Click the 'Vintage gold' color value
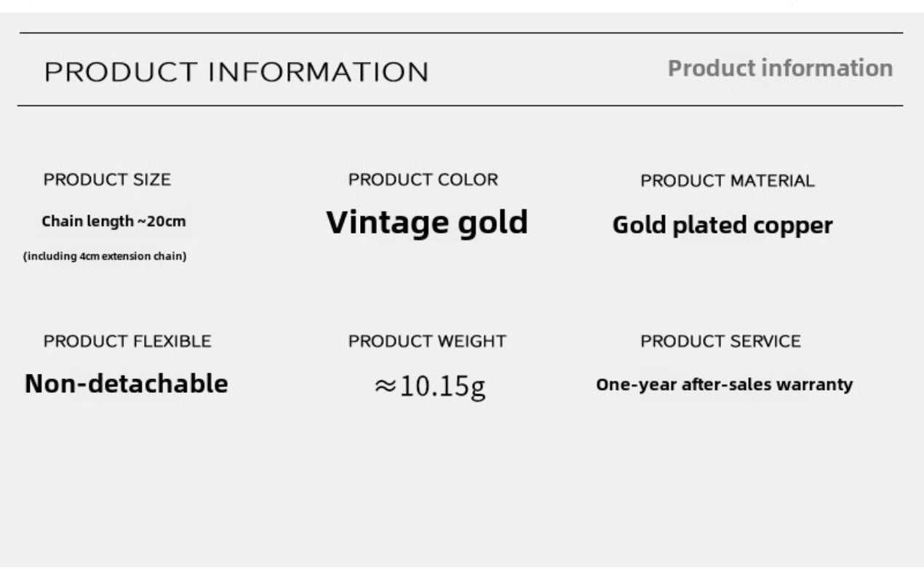 [427, 222]
